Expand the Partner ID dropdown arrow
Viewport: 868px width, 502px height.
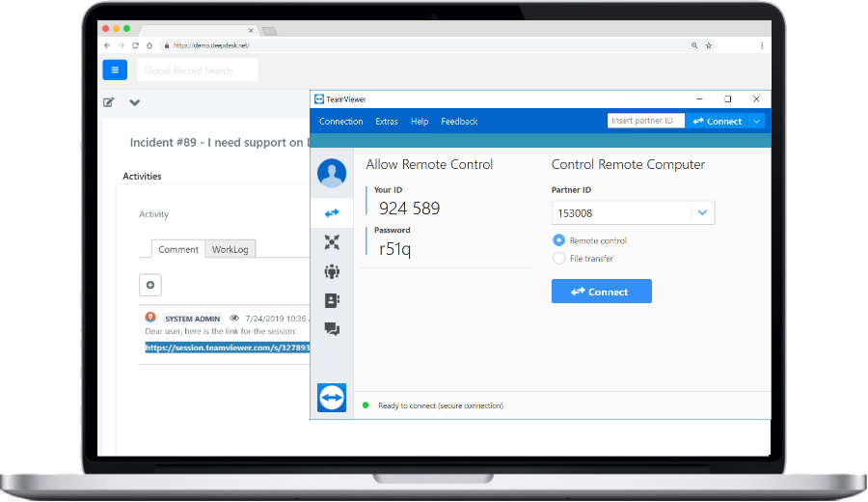coord(702,212)
